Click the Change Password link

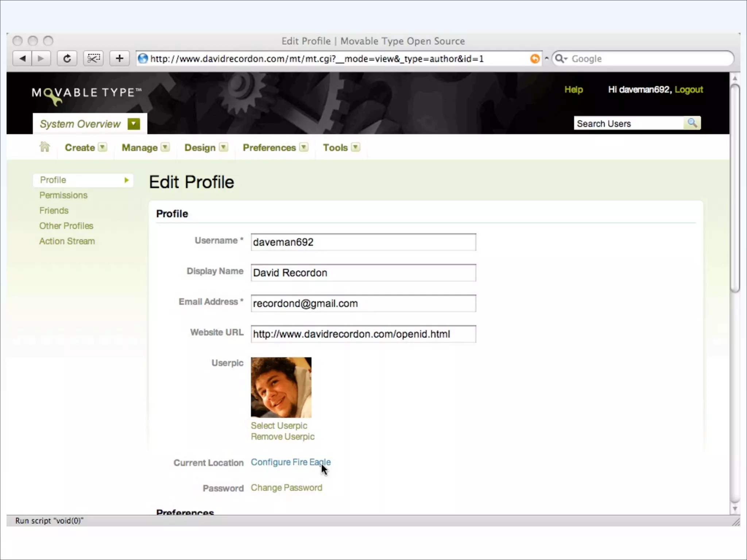tap(286, 488)
